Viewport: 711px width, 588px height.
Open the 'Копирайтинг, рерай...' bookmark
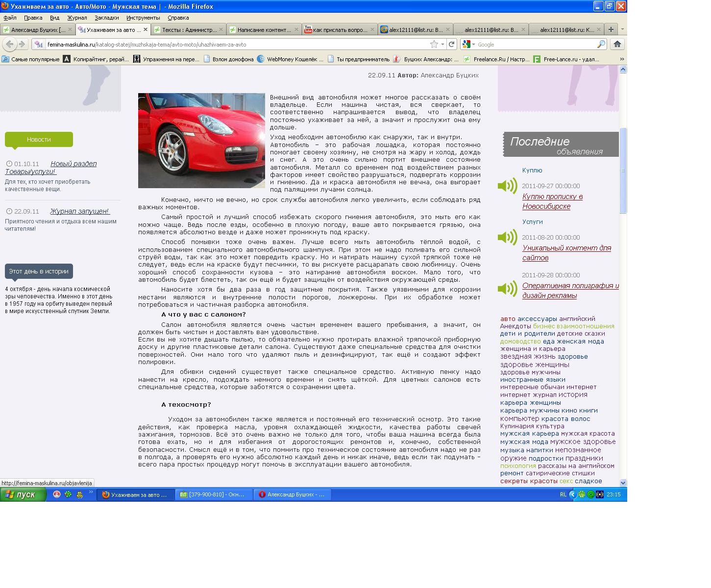97,59
